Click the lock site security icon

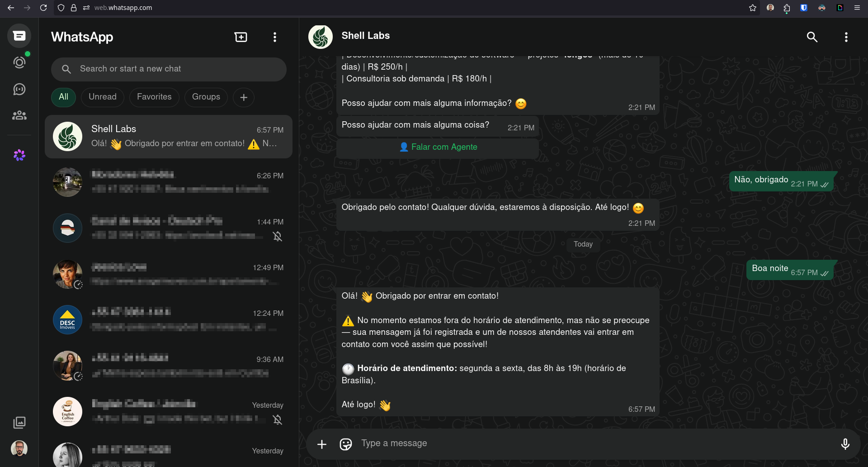pyautogui.click(x=74, y=8)
